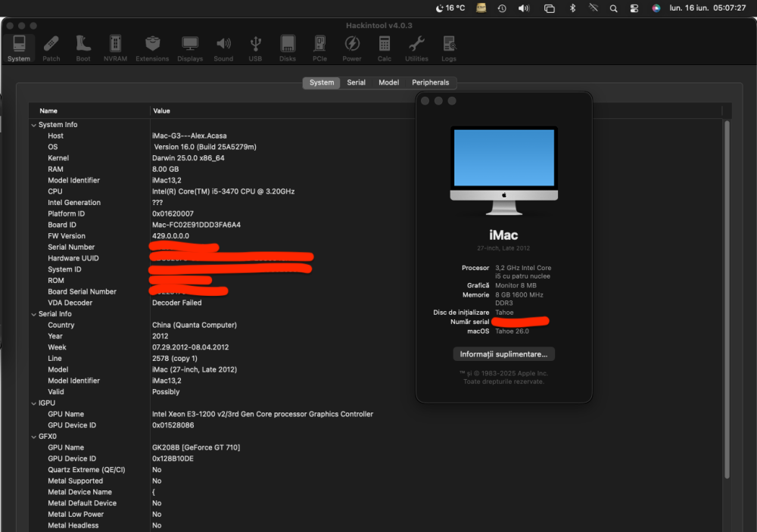Switch to the Serial tab
Image resolution: width=757 pixels, height=532 pixels.
[x=357, y=82]
